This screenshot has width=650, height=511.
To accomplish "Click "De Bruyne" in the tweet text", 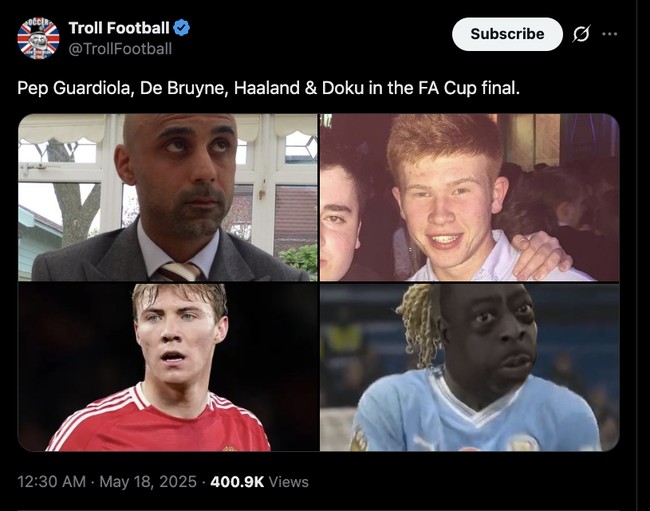I will click(x=184, y=88).
